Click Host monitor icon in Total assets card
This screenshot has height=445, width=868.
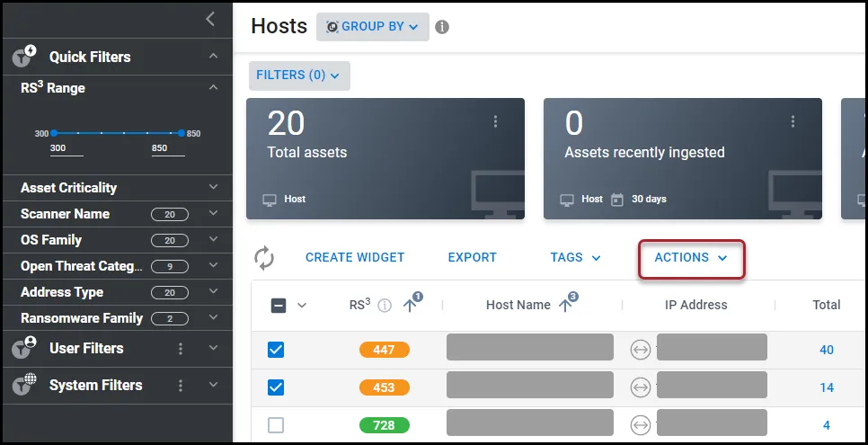(270, 199)
